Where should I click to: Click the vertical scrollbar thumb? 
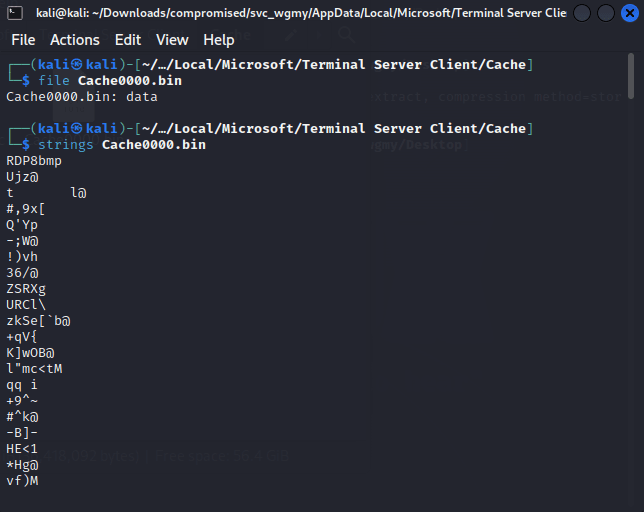631,76
